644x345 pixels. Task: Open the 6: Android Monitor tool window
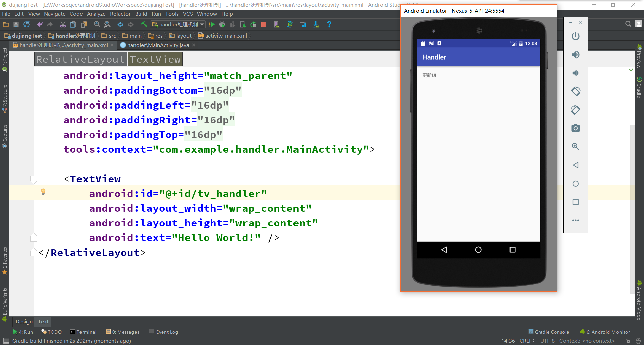pos(605,332)
